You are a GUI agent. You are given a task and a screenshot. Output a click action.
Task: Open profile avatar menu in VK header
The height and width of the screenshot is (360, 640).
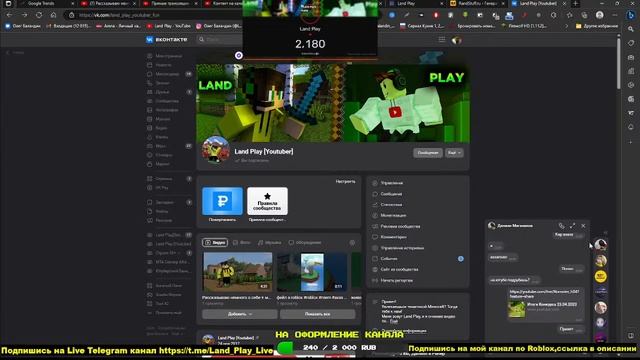pos(456,40)
